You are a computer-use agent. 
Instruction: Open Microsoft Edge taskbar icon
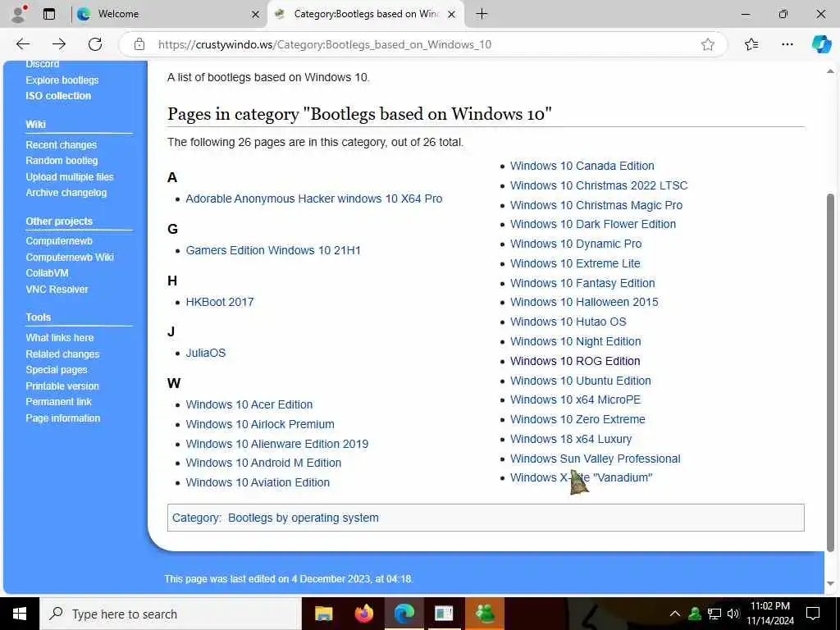tap(404, 614)
